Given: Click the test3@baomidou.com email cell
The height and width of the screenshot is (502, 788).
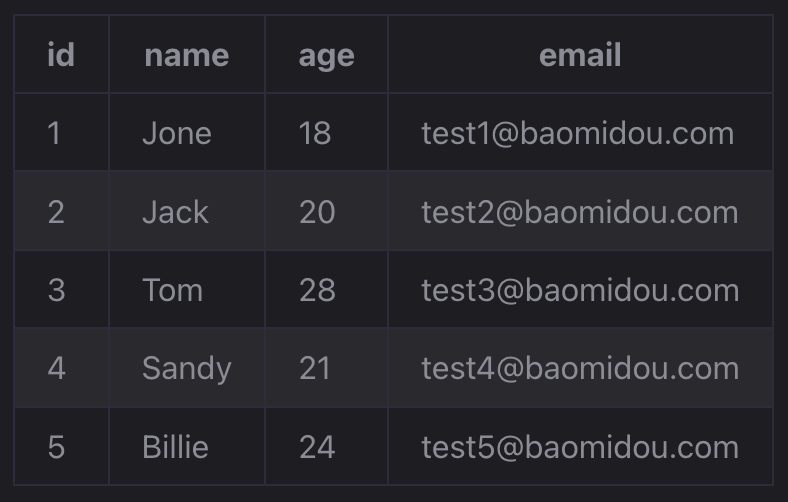Looking at the screenshot, I should coord(580,289).
